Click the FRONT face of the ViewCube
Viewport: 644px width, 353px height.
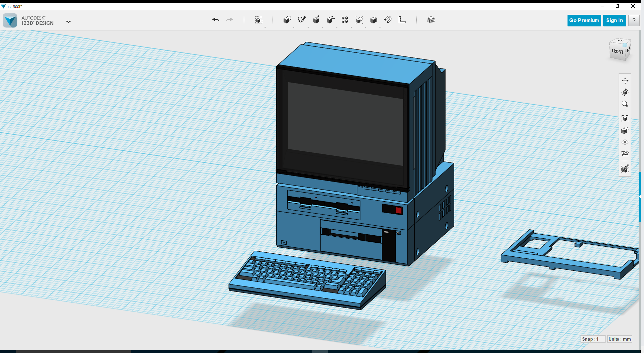617,51
